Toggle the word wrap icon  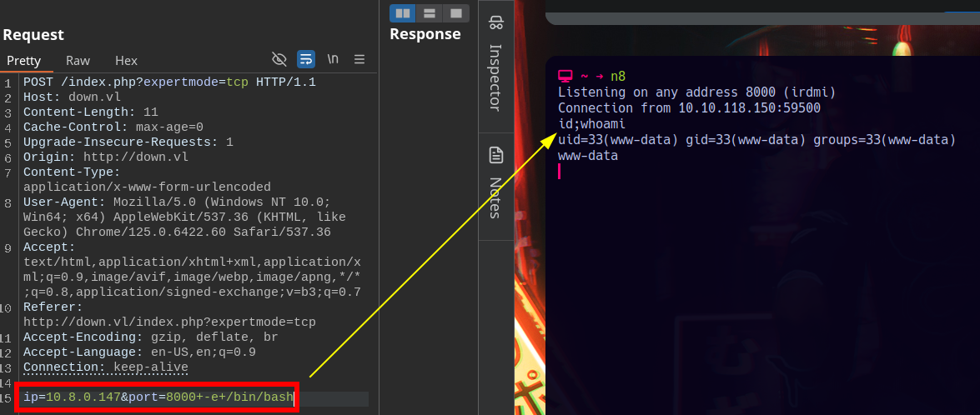pos(305,59)
